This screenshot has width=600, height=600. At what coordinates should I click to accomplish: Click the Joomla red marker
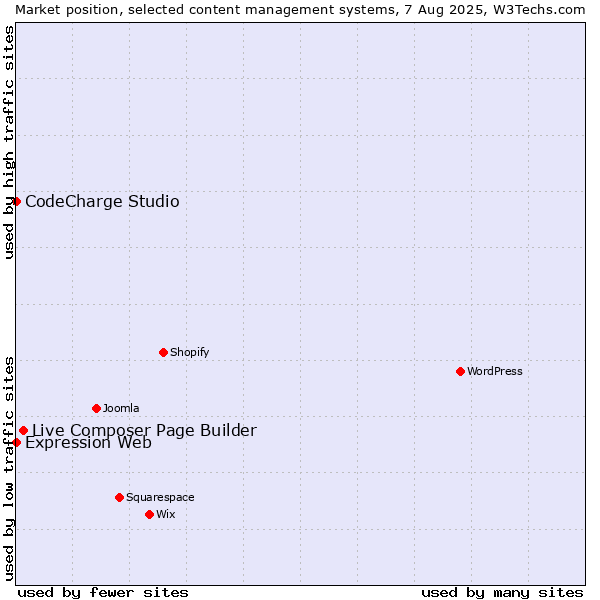pos(96,408)
